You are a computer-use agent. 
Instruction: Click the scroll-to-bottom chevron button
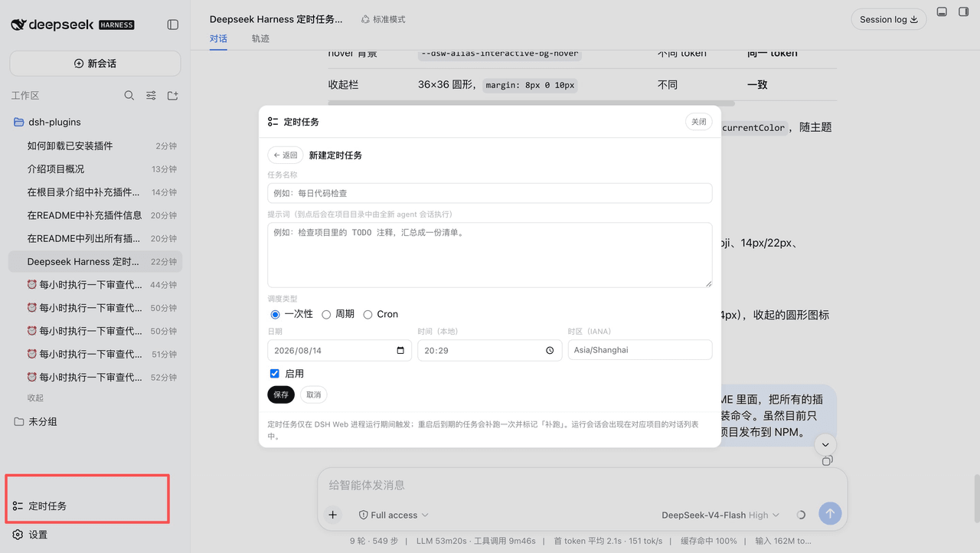[x=825, y=444]
